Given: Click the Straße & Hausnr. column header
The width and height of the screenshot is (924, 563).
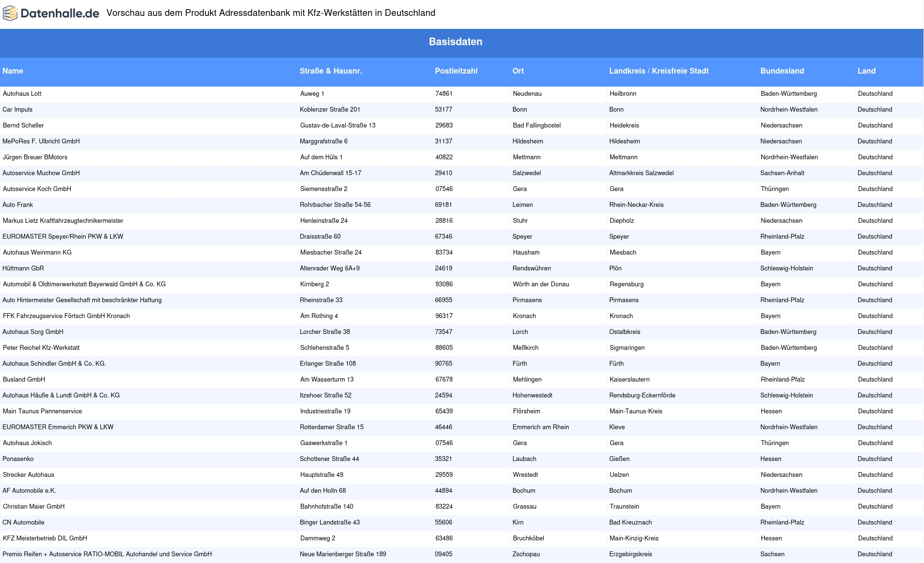Looking at the screenshot, I should click(x=331, y=71).
